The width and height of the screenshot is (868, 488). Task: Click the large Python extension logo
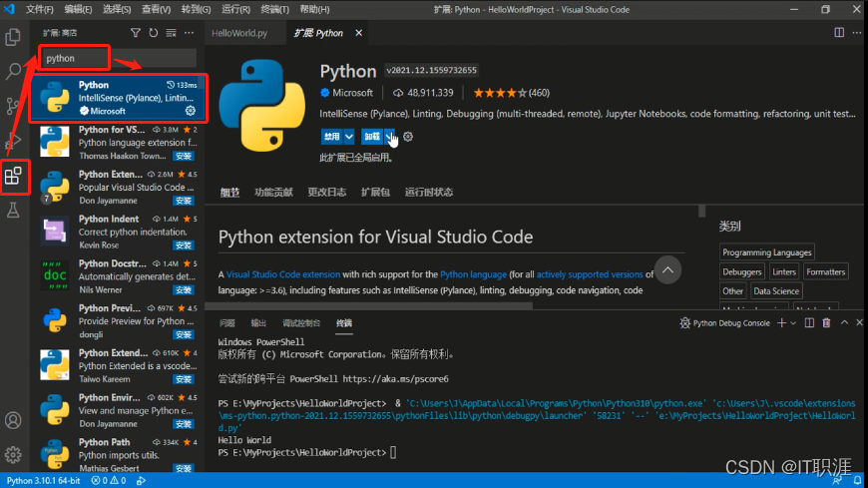(261, 105)
